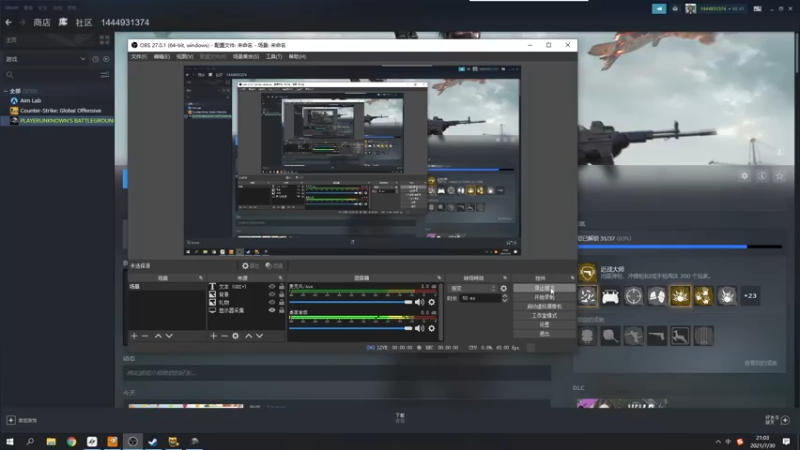Lock the 显示器采集 source

[281, 310]
